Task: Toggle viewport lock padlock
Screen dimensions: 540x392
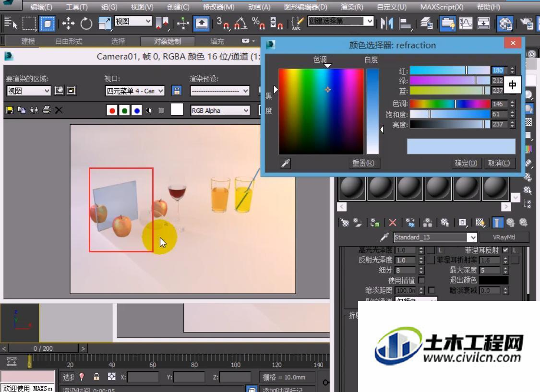Action: pos(177,91)
